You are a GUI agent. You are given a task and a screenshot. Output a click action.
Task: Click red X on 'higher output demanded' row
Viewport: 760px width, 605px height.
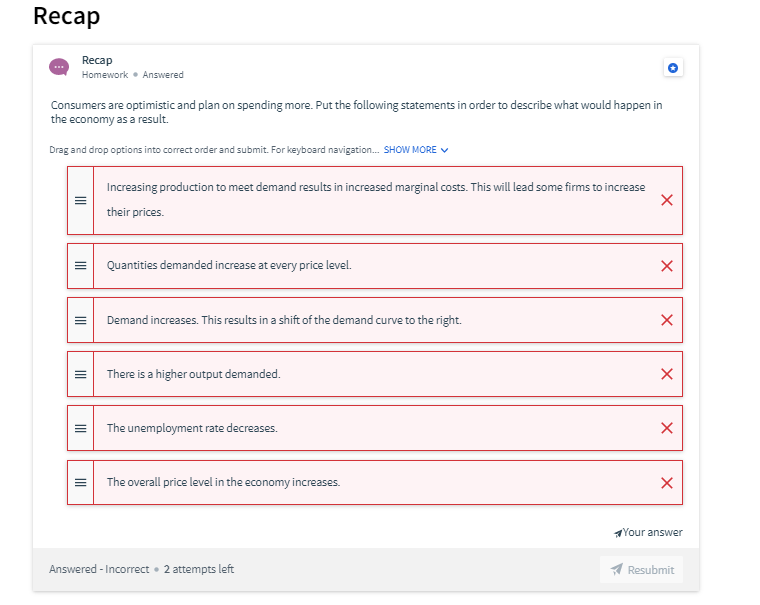coord(667,374)
